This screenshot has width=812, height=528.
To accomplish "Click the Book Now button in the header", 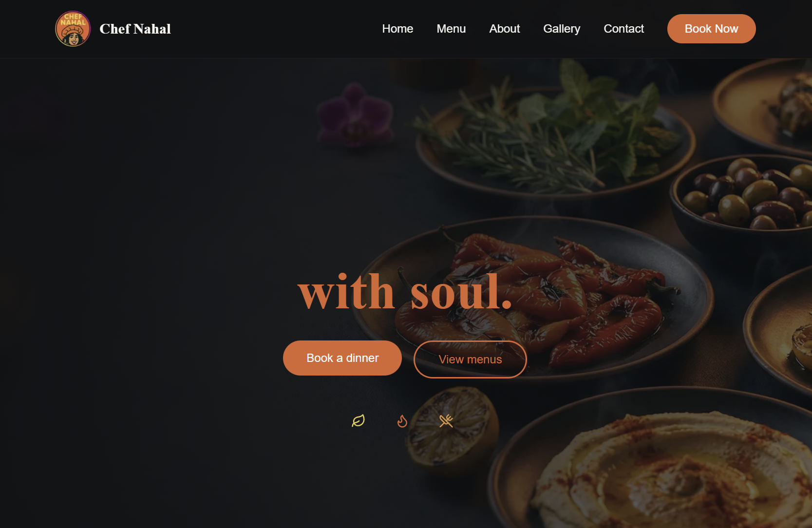I will (x=711, y=29).
